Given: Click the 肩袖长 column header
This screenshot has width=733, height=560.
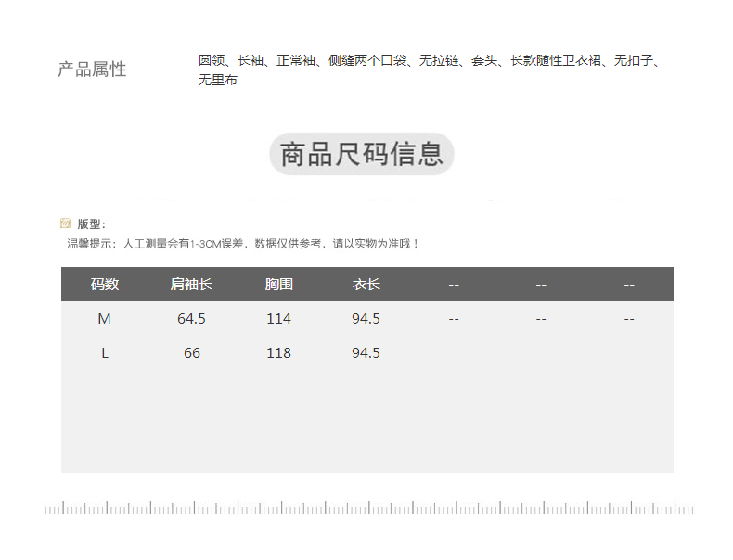Looking at the screenshot, I should click(191, 284).
